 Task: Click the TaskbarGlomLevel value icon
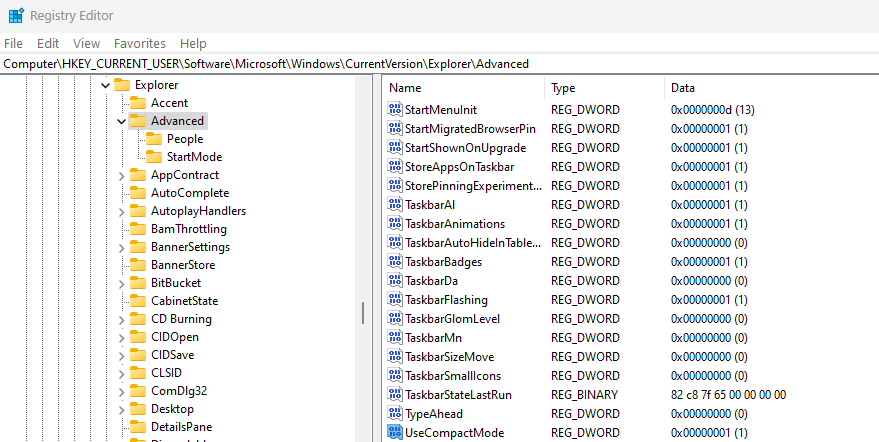395,319
